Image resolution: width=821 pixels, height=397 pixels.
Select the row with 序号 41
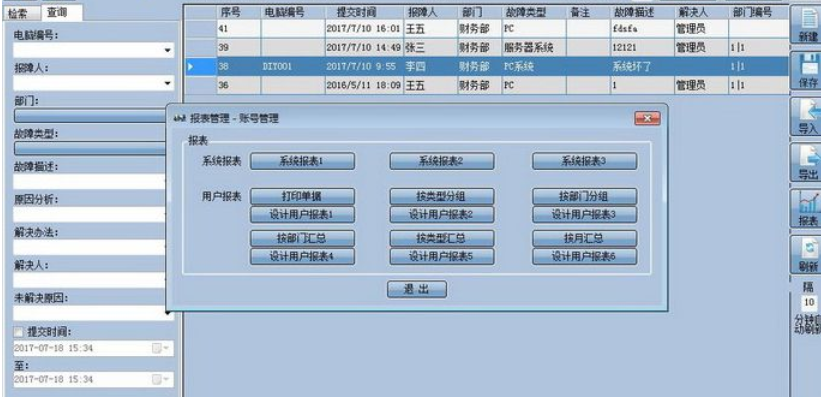coord(487,29)
